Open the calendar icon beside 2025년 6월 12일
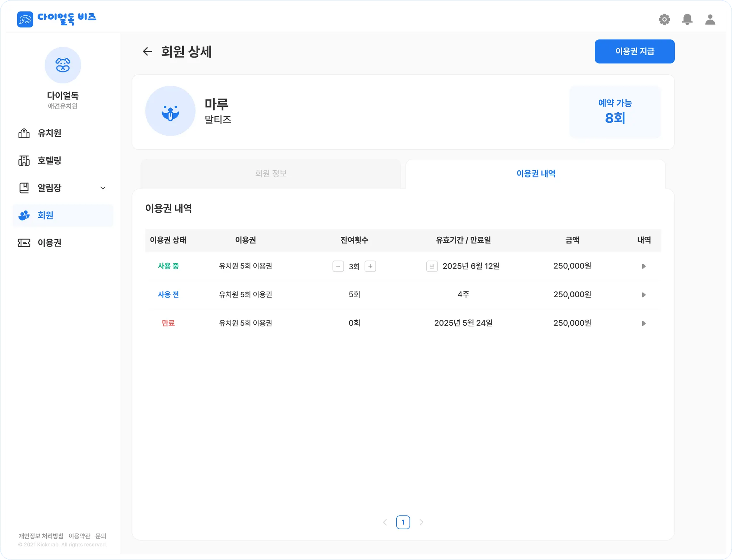Screen dimensions: 732x560 (432, 266)
